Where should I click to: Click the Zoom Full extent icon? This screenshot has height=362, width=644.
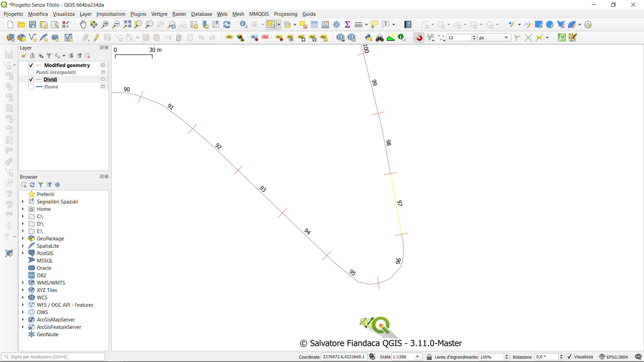pyautogui.click(x=127, y=24)
